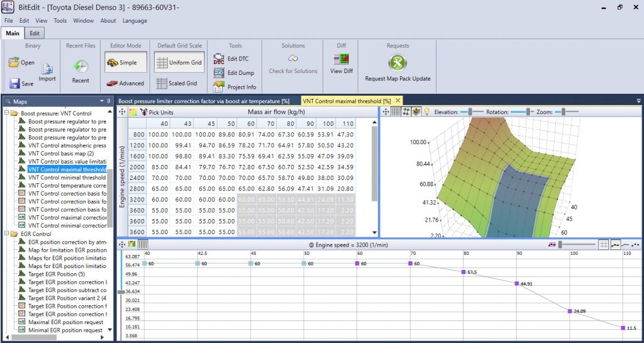This screenshot has width=644, height=343.
Task: Click the BitEdit application icon in title bar
Action: click(x=8, y=8)
